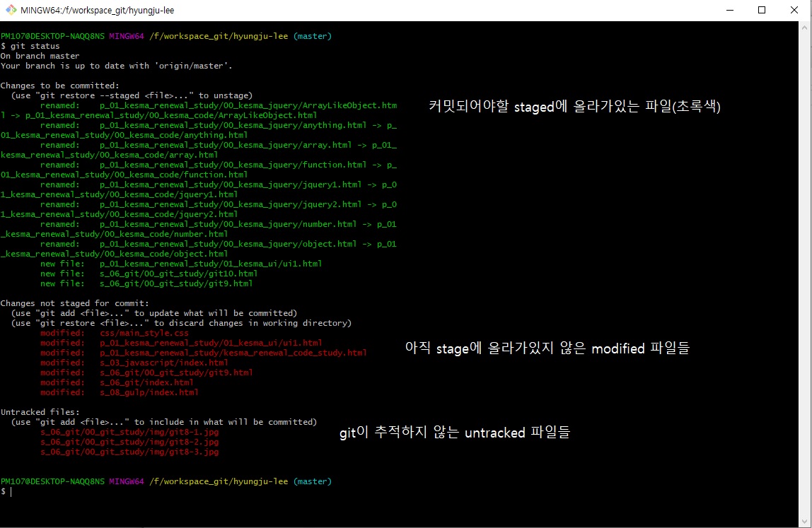Click the modified css/main_style.css entry

click(x=144, y=333)
